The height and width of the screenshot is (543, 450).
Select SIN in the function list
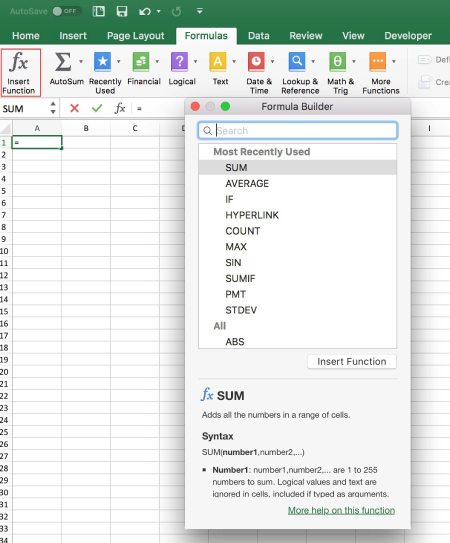click(x=298, y=262)
